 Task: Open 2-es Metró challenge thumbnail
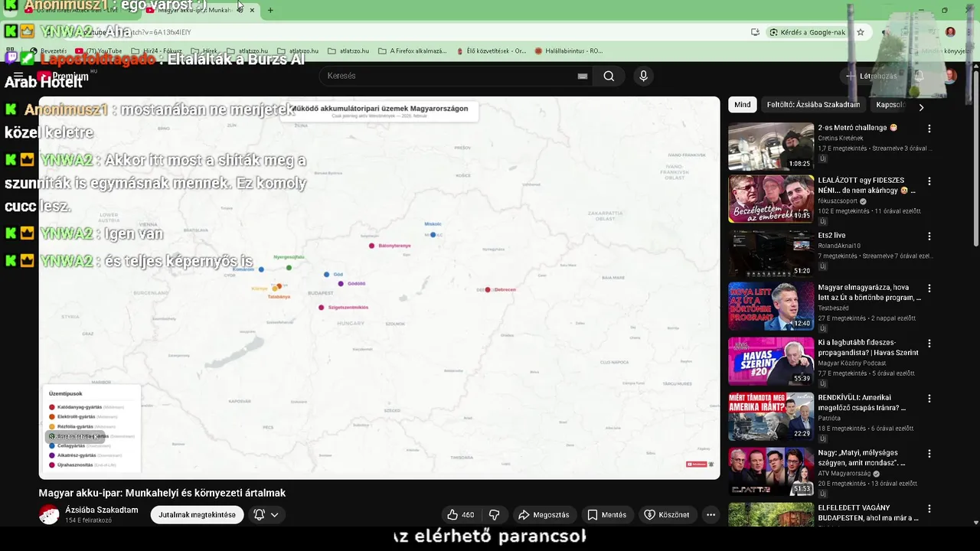tap(770, 146)
